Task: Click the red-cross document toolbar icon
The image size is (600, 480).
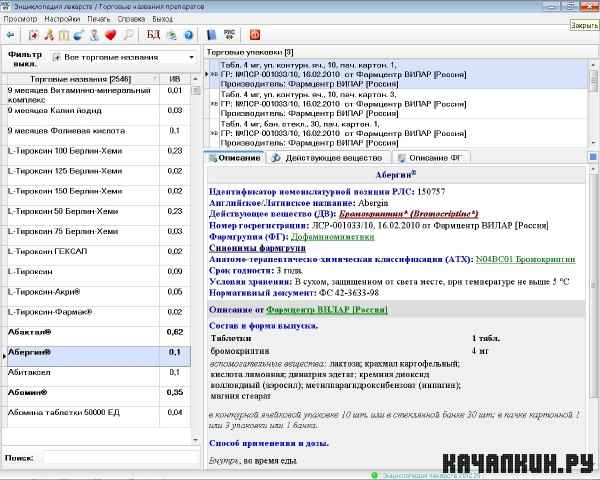Action: [34, 35]
